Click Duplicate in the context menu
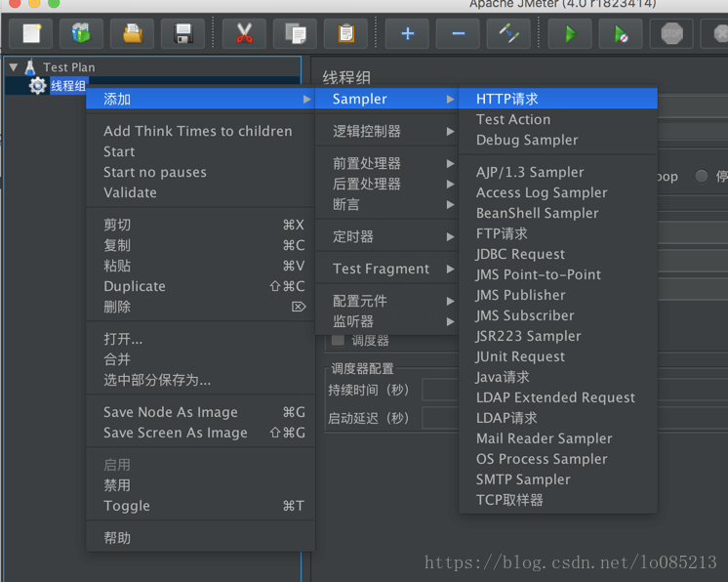728x582 pixels. (201, 286)
